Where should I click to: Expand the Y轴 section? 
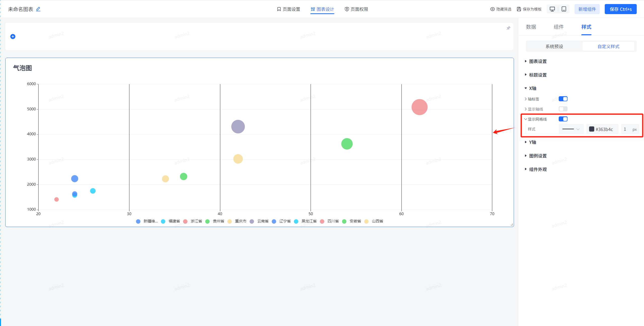click(x=531, y=142)
